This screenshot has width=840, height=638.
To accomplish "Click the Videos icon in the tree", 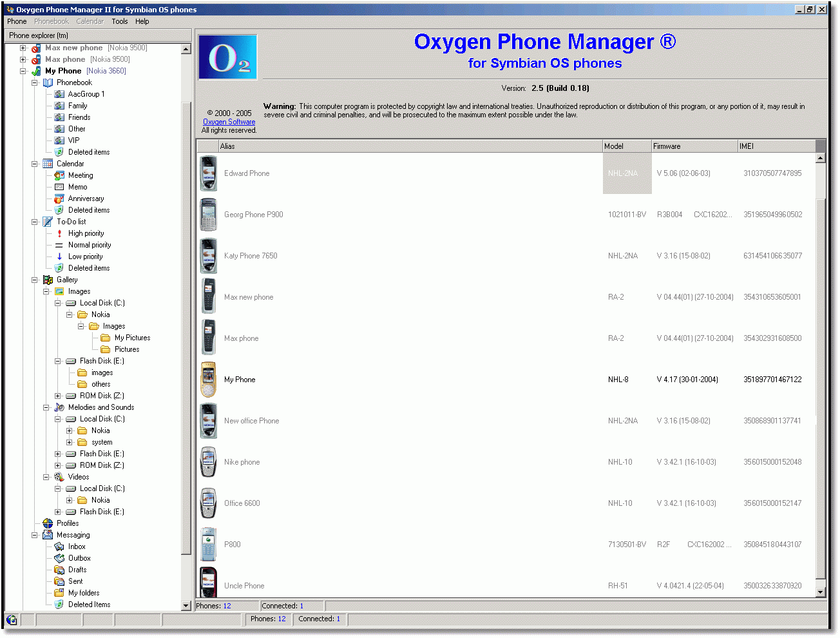I will [x=59, y=477].
